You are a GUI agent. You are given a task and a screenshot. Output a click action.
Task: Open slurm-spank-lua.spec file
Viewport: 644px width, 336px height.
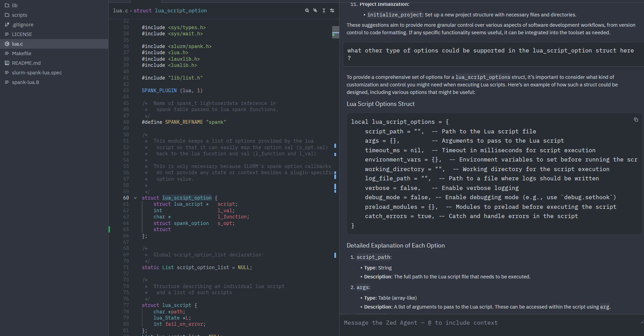(x=37, y=73)
